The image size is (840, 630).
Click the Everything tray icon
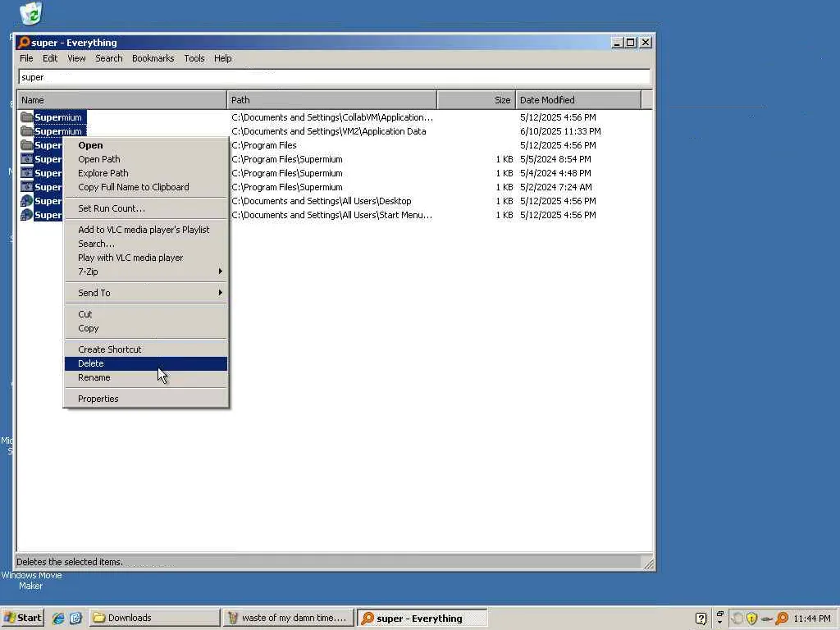[782, 619]
